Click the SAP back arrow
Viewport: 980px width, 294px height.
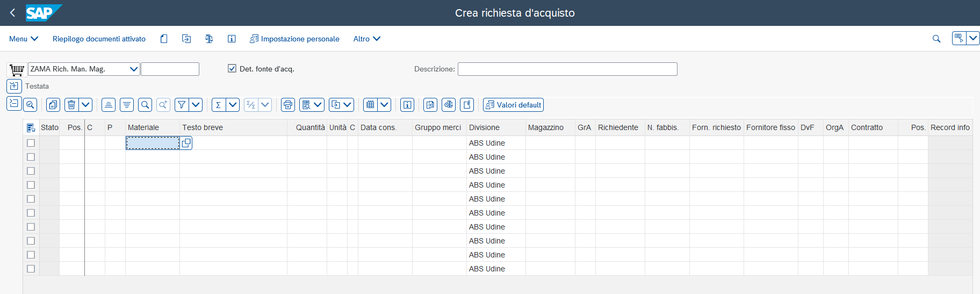[x=13, y=13]
